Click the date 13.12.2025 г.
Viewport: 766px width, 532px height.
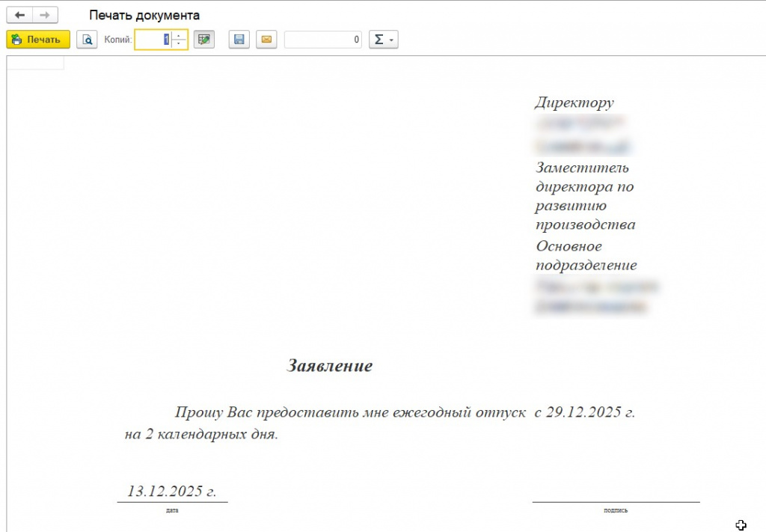pyautogui.click(x=171, y=491)
